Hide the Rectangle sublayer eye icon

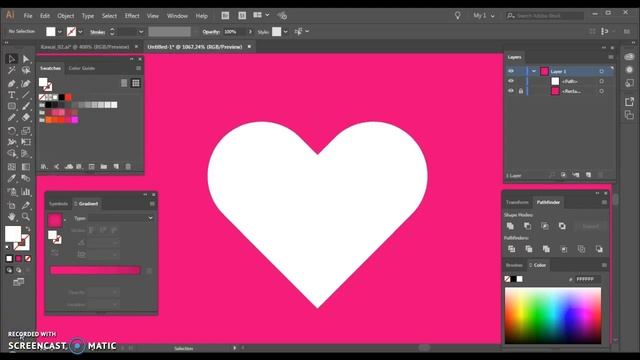pos(511,91)
